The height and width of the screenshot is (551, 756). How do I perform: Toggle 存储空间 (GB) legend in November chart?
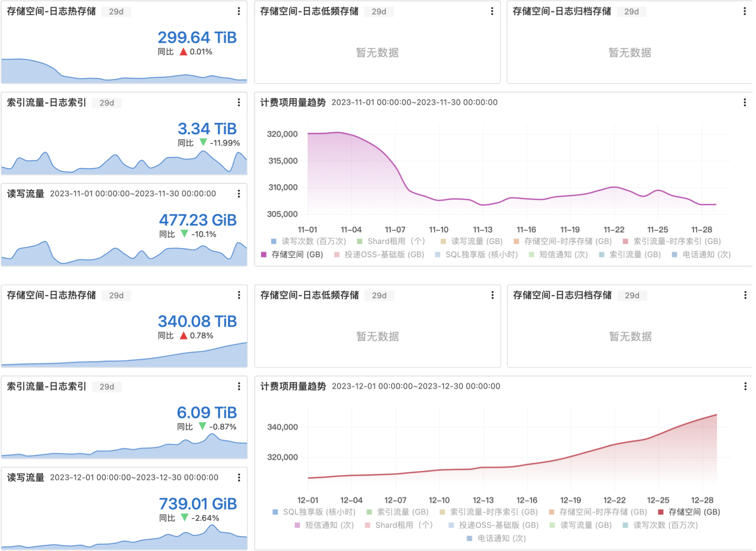click(x=297, y=255)
